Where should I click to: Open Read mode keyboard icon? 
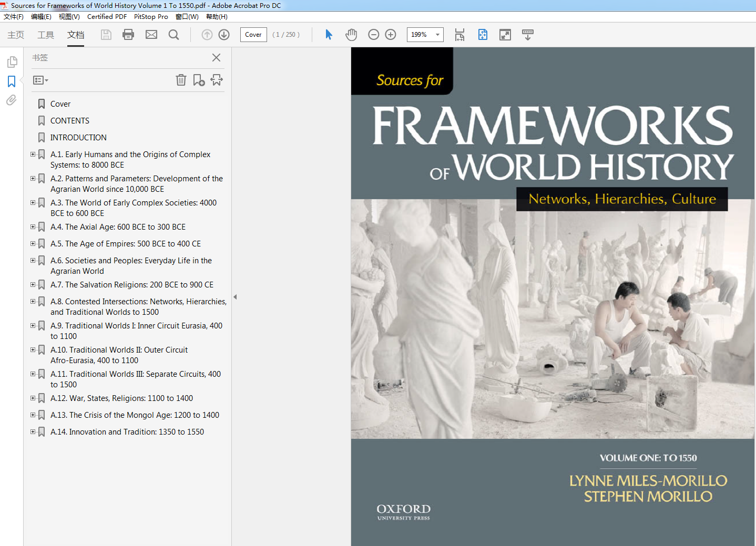(528, 35)
